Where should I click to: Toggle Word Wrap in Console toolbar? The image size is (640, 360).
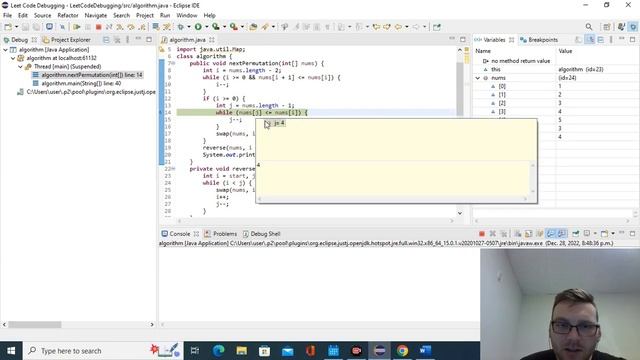click(540, 234)
